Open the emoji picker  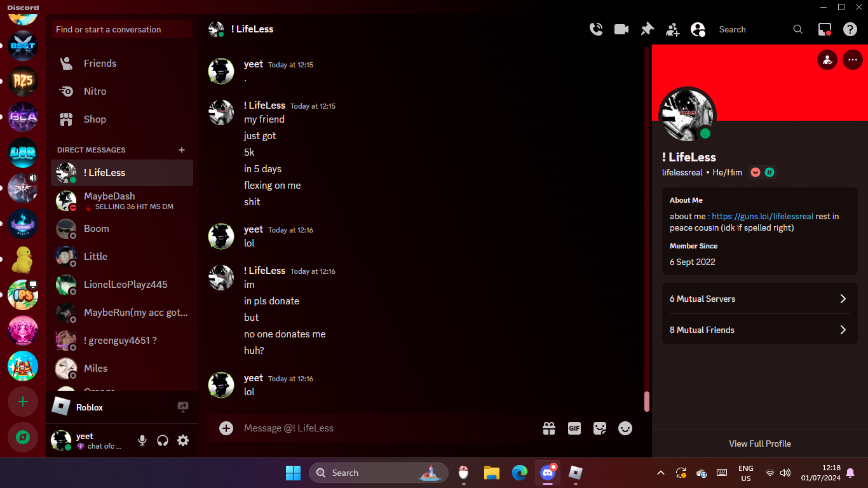625,428
